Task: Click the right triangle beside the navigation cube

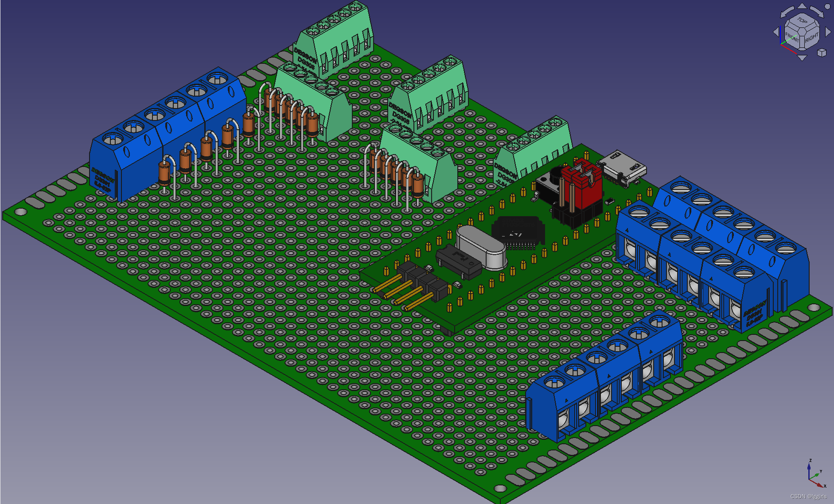Action: 828,32
